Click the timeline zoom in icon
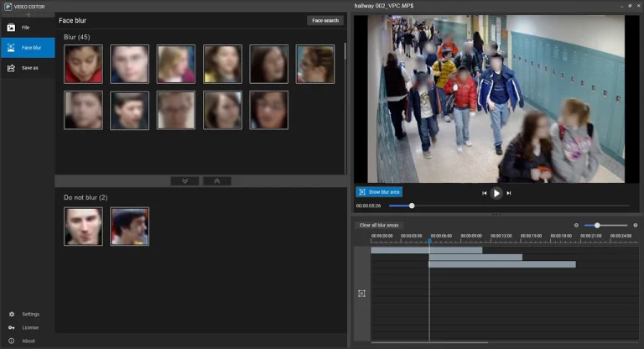This screenshot has height=349, width=644. pos(635,225)
